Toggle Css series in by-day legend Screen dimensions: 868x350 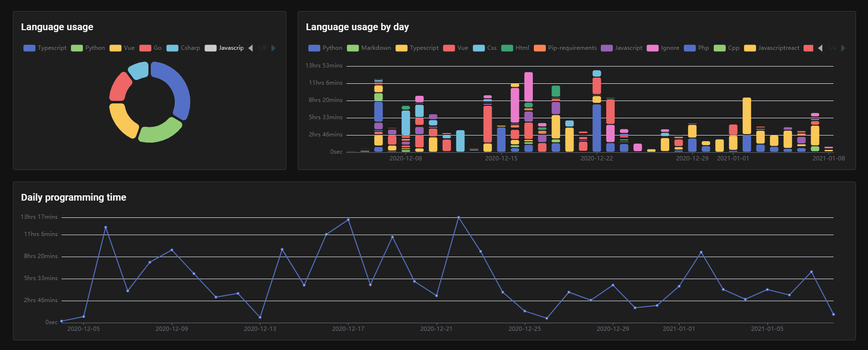point(485,48)
